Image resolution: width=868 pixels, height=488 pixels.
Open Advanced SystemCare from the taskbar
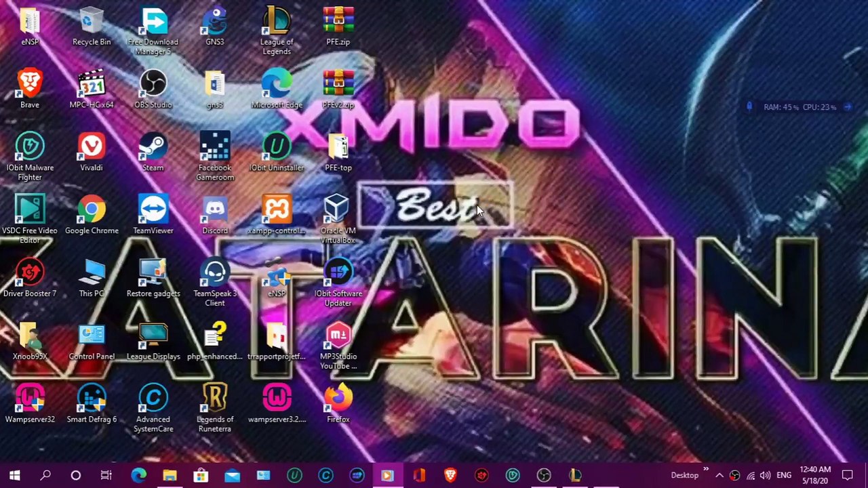point(325,475)
